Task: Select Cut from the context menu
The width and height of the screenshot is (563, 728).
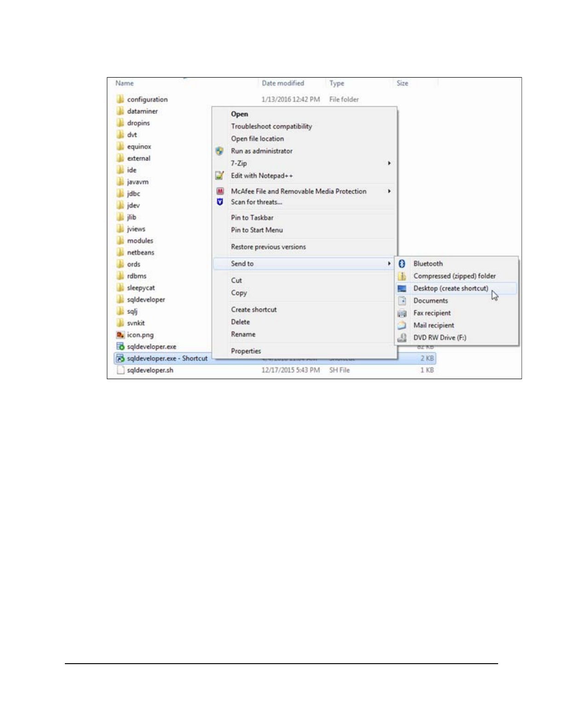Action: (236, 280)
